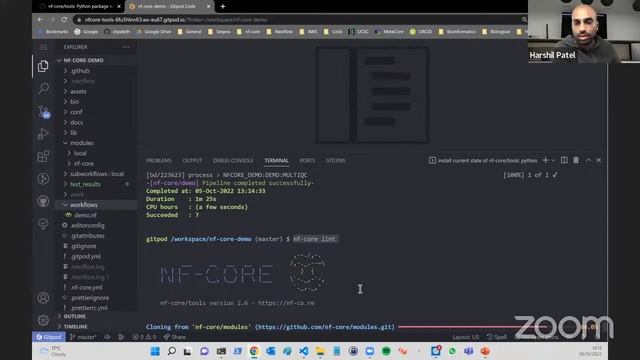The width and height of the screenshot is (640, 360).
Task: Open Windows taskbar search
Action: pyautogui.click(x=172, y=351)
